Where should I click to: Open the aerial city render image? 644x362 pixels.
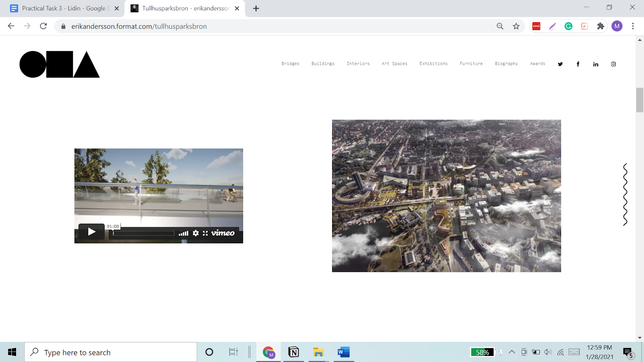pos(446,196)
